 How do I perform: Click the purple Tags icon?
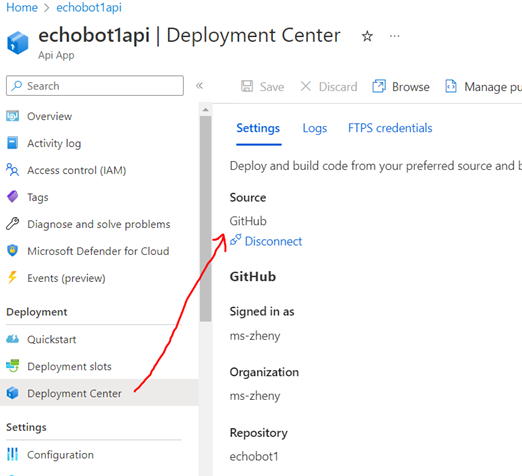pos(13,197)
